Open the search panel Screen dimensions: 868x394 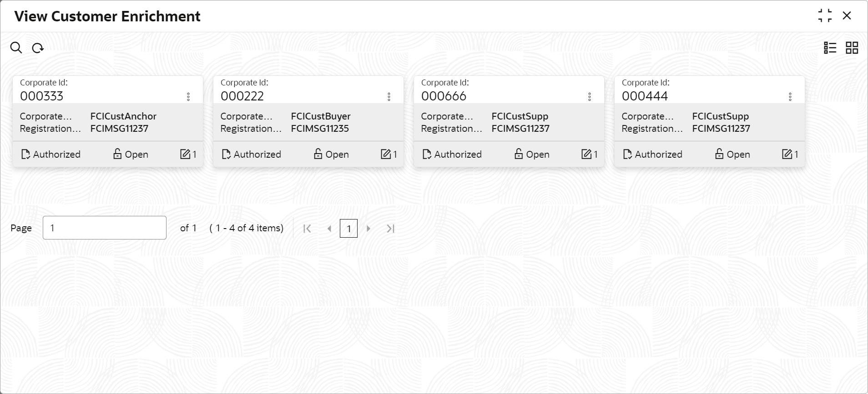(16, 47)
